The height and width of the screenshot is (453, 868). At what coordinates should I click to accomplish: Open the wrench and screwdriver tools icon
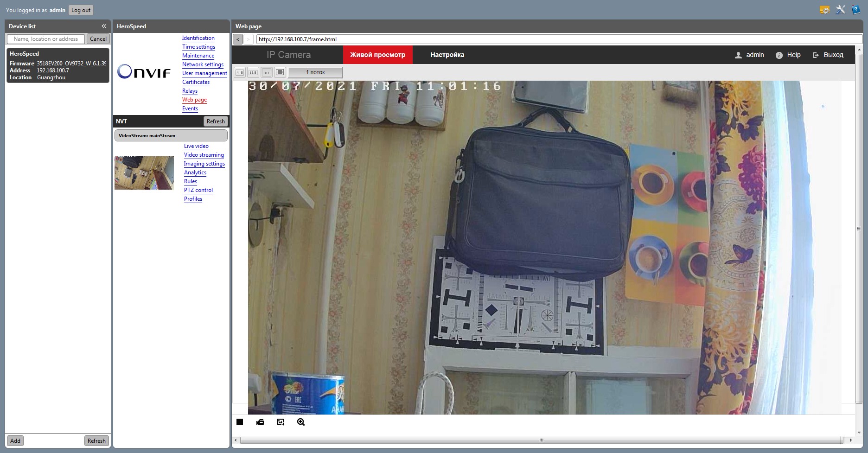point(840,10)
